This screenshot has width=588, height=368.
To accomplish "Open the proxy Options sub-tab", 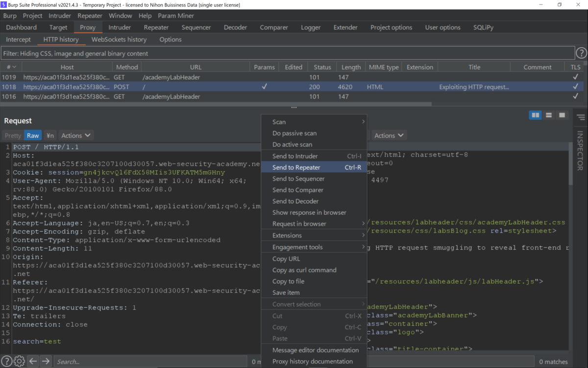I will [x=171, y=39].
